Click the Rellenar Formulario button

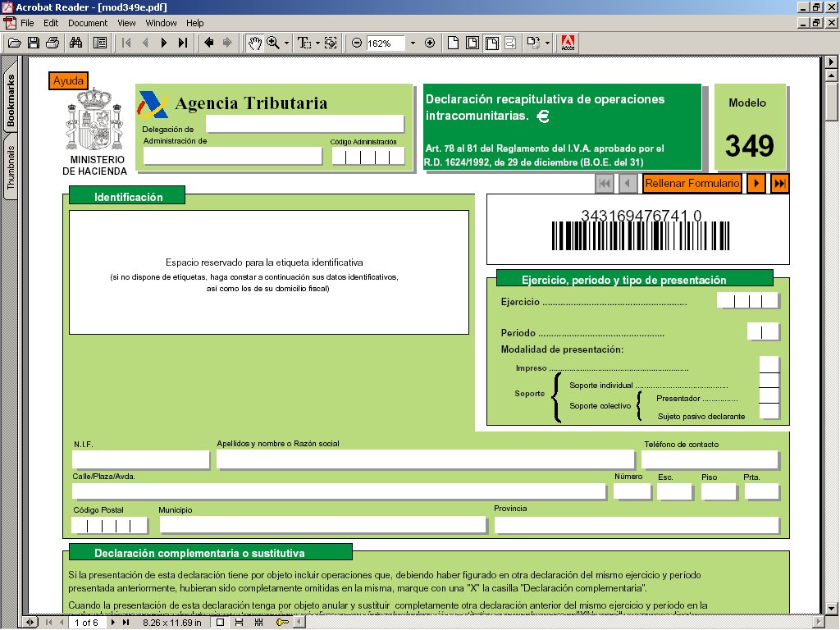692,183
